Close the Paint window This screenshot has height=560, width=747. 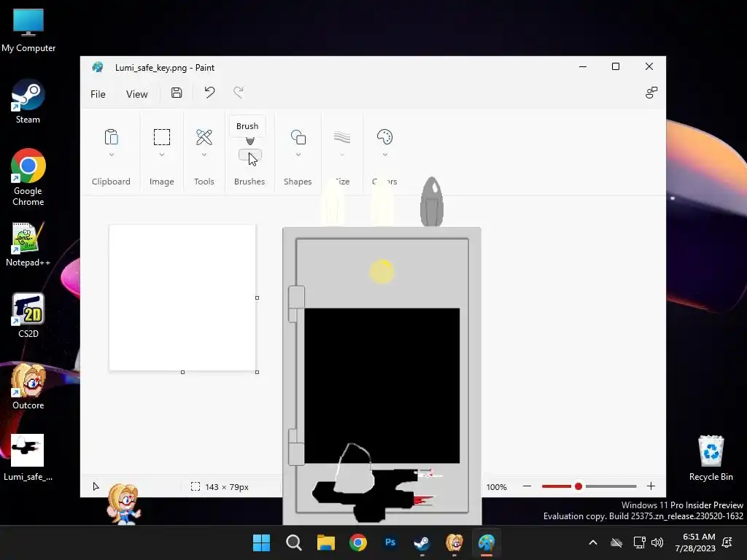649,66
